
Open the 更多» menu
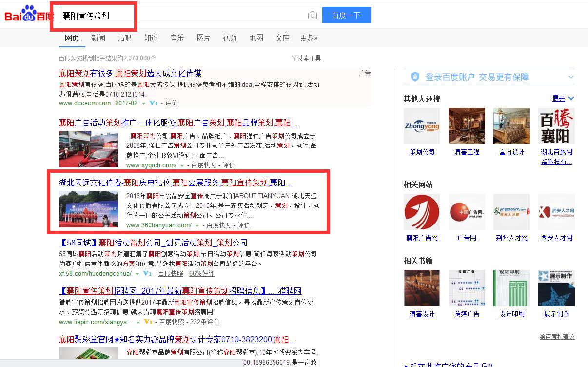[309, 38]
